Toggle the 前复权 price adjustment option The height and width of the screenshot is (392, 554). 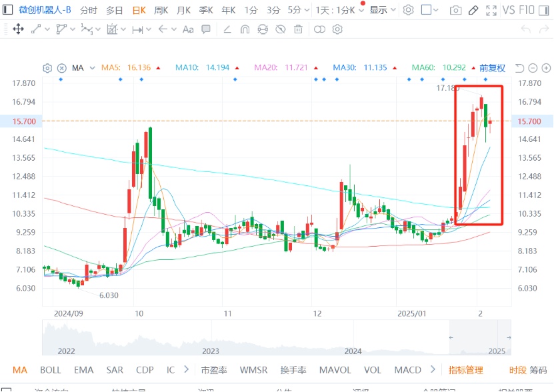[x=493, y=68]
